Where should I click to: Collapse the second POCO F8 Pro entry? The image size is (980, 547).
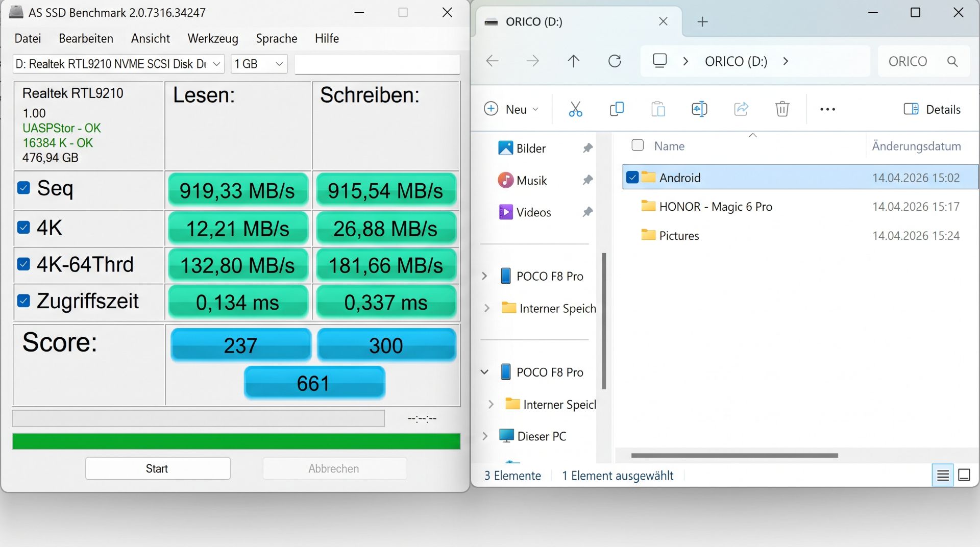(x=484, y=372)
